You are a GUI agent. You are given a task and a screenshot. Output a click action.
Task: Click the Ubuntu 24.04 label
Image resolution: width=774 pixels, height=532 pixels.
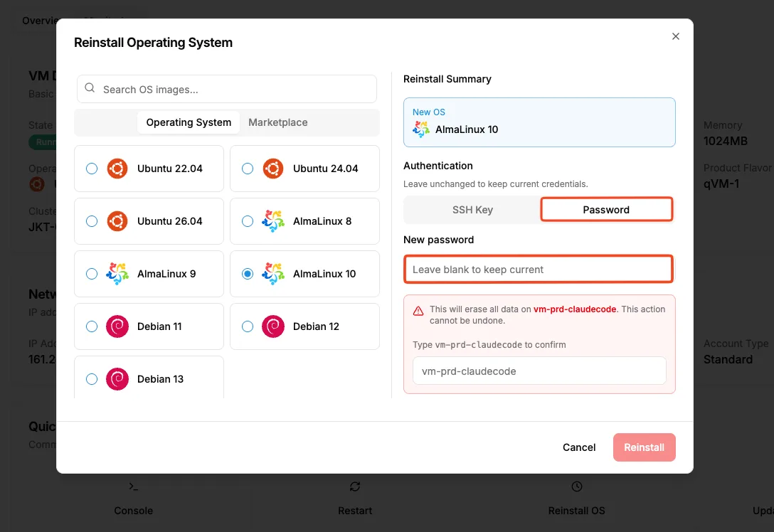[x=326, y=169]
